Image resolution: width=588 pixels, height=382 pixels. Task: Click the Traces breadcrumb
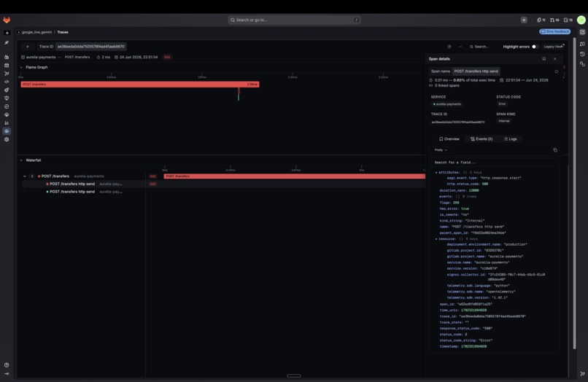pyautogui.click(x=63, y=32)
